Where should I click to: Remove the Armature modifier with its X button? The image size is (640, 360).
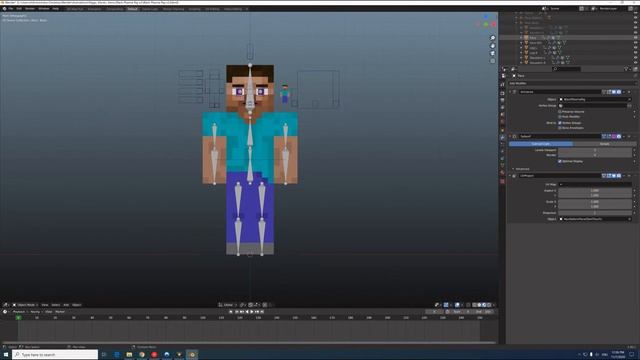pyautogui.click(x=629, y=92)
